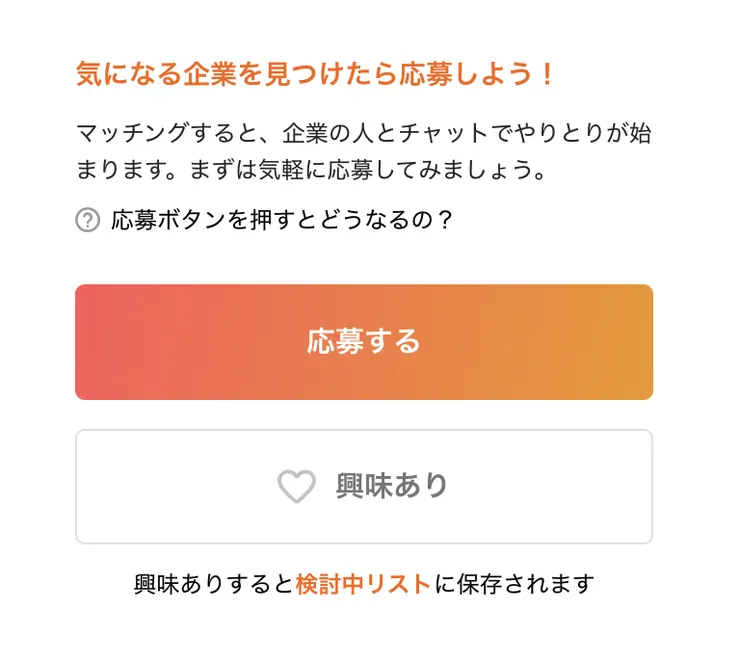This screenshot has width=740, height=665.
Task: Open the 検討中リスト link
Action: [x=363, y=584]
